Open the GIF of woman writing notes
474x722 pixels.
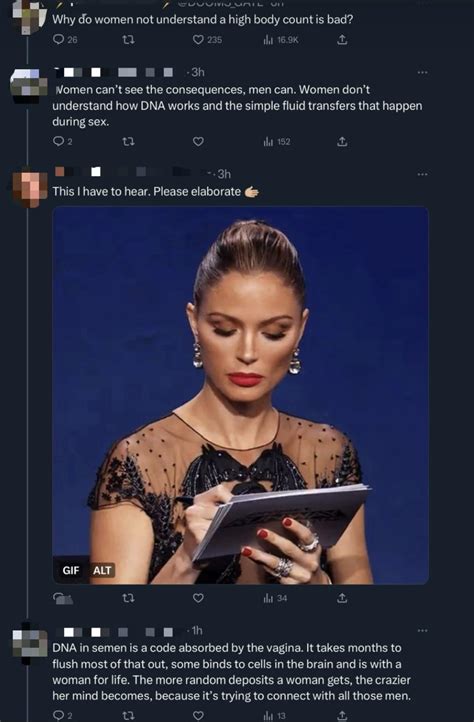click(x=240, y=395)
